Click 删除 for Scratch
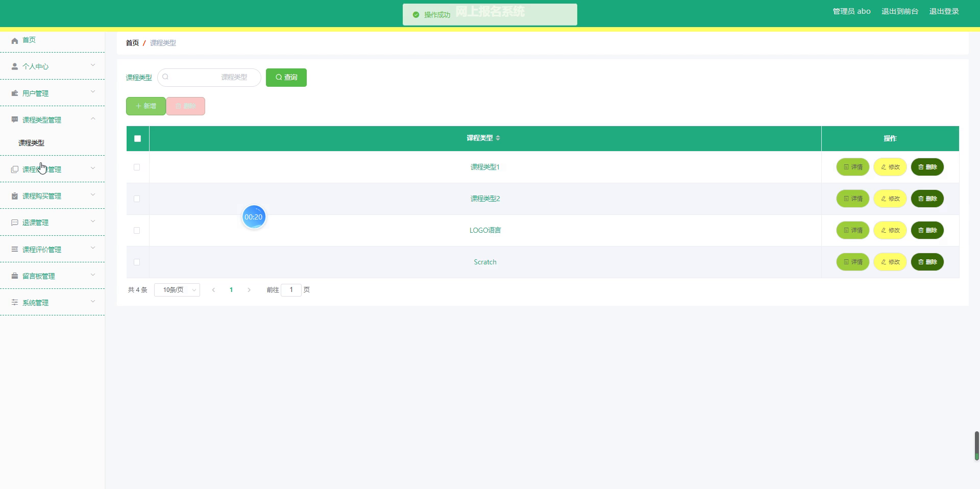 927,262
